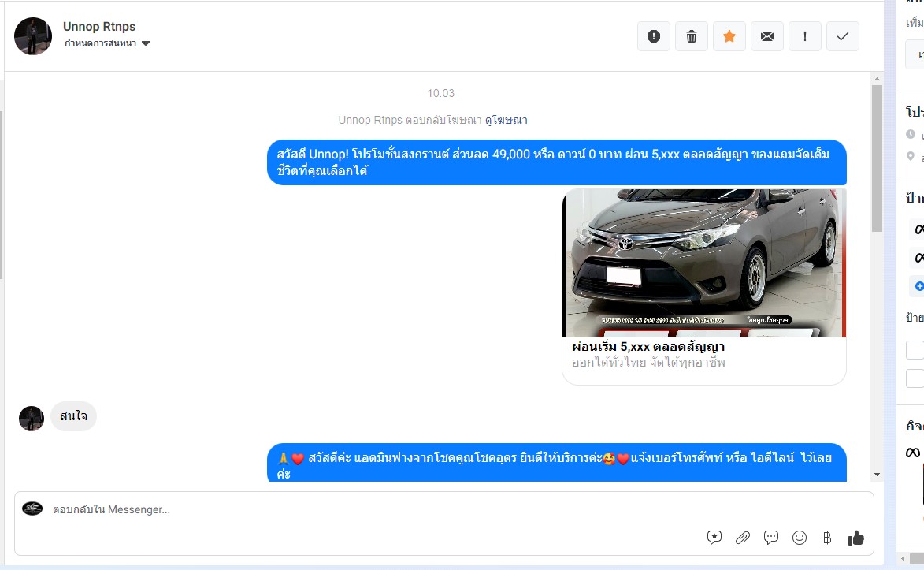
Task: Open the Toyota car ad image
Action: 704,263
